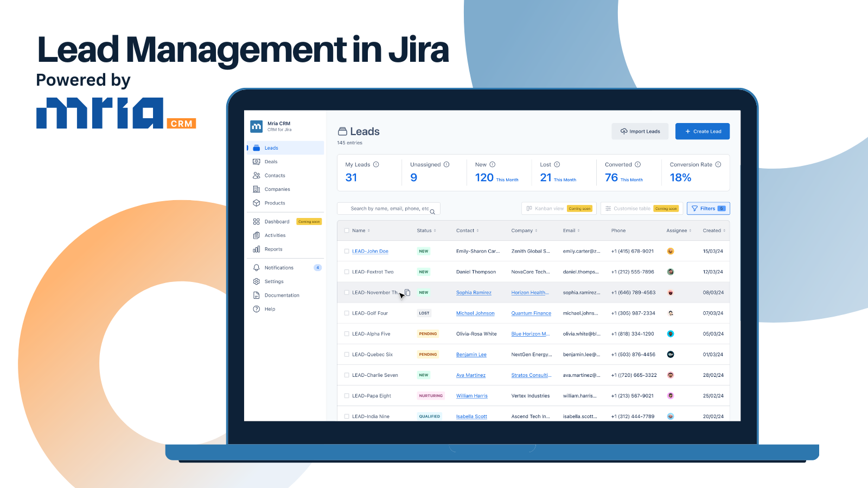Viewport: 868px width, 488px height.
Task: Open the Deals sidebar icon
Action: [257, 162]
